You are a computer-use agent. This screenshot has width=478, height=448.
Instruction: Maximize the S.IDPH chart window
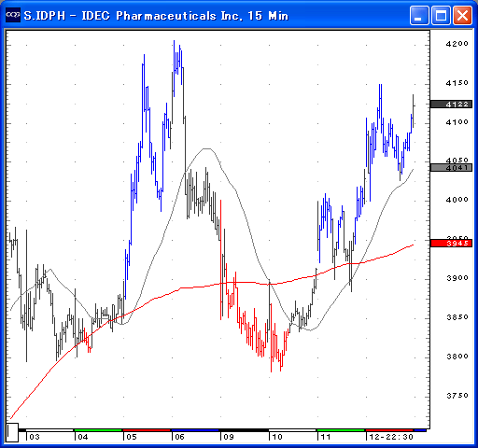point(441,15)
